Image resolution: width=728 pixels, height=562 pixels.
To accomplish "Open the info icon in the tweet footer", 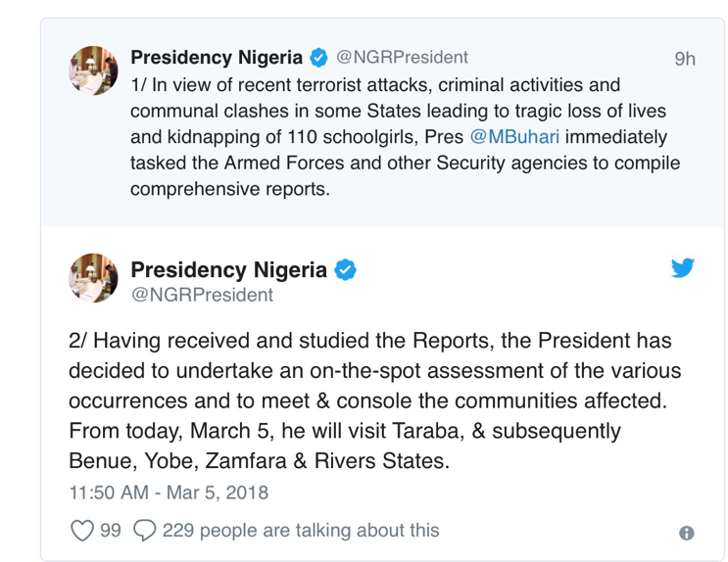I will (686, 533).
